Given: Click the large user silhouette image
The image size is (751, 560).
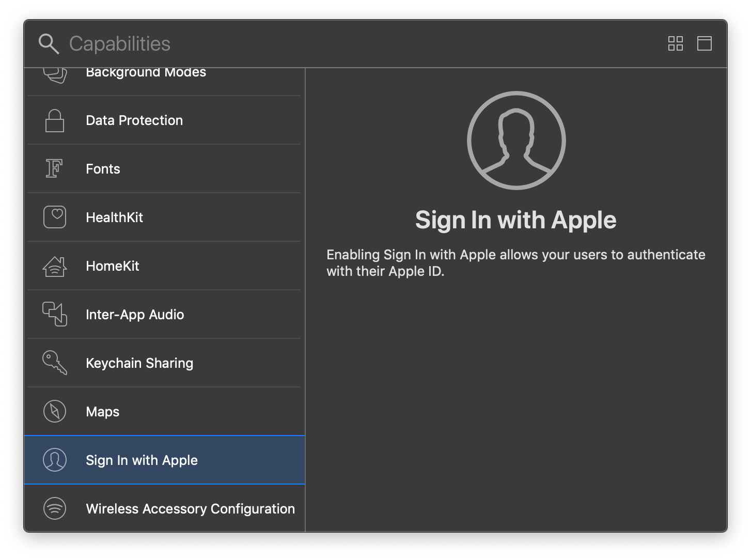Looking at the screenshot, I should (x=516, y=141).
